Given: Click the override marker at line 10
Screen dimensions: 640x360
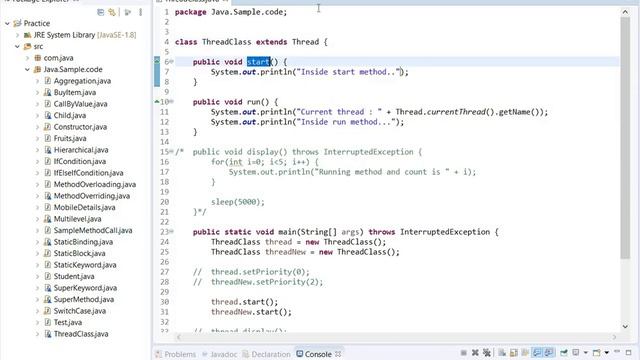Looking at the screenshot, I should click(x=157, y=102).
